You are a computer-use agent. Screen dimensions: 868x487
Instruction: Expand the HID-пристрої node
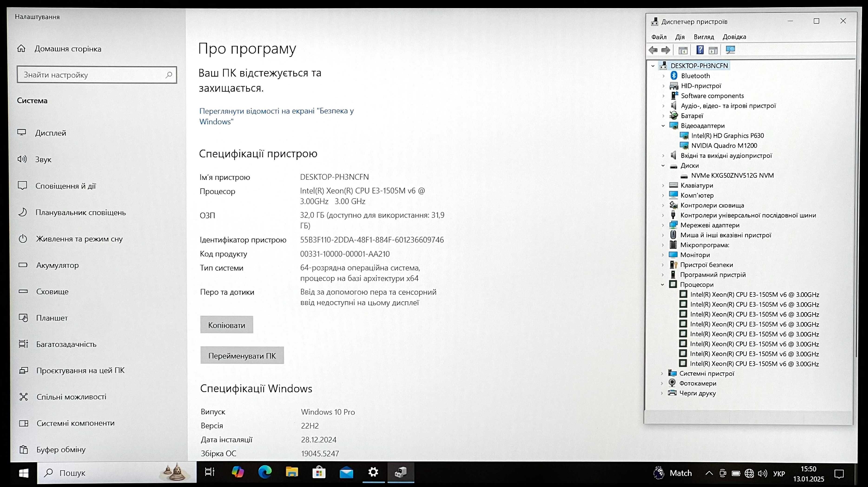(663, 86)
